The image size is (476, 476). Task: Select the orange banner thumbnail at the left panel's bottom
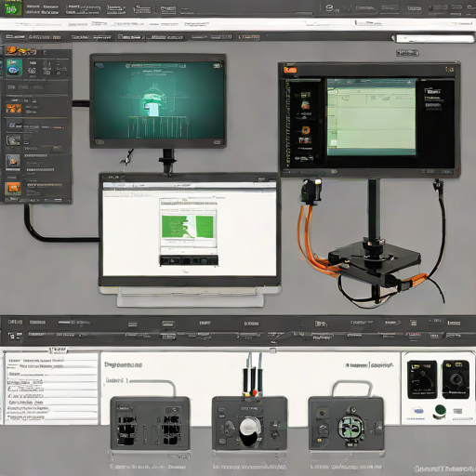13,188
